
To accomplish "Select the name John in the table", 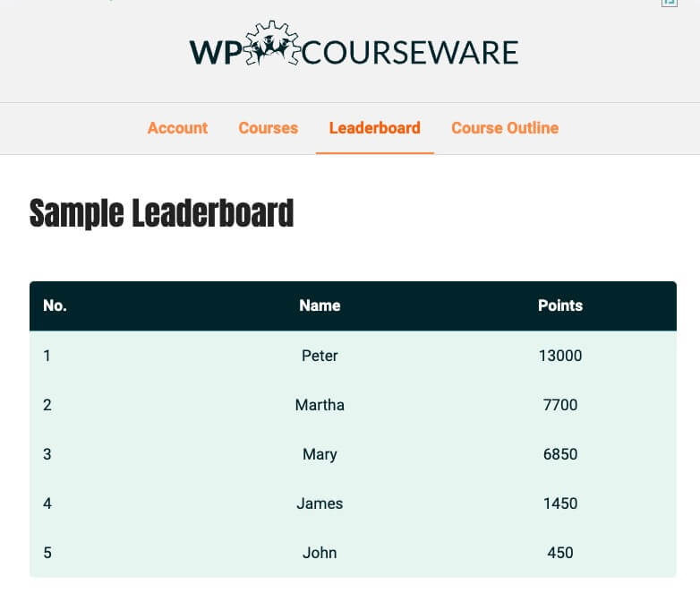I will (x=320, y=553).
